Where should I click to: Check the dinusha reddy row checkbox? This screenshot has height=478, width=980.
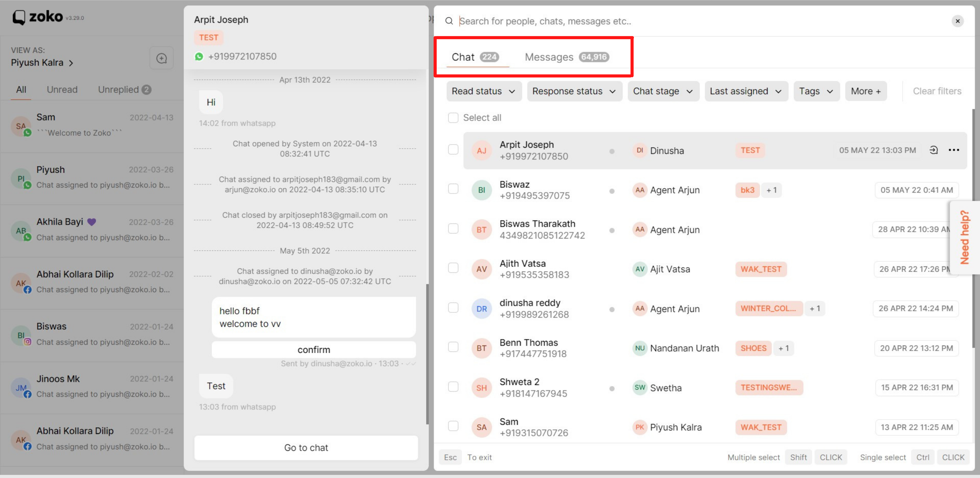coord(453,307)
